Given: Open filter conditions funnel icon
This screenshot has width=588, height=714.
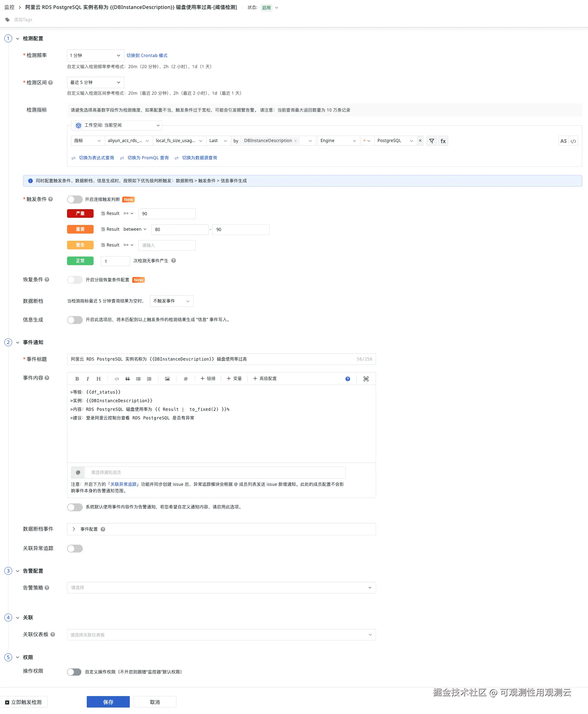Looking at the screenshot, I should click(x=432, y=141).
